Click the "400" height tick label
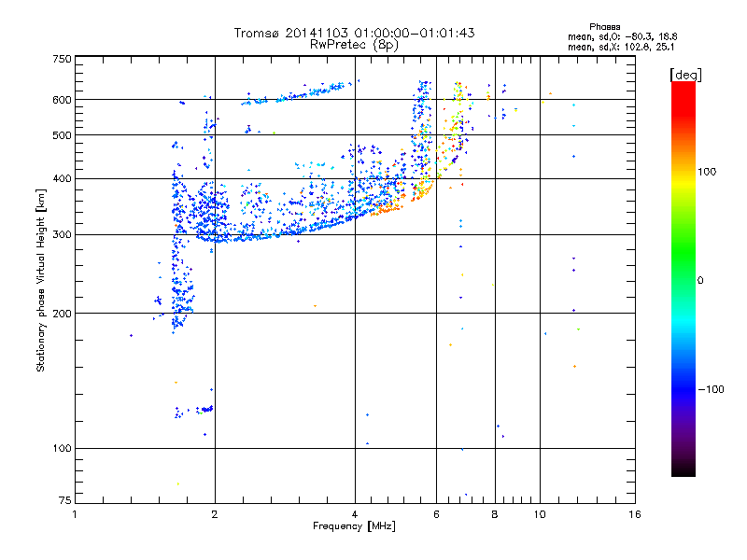 pyautogui.click(x=62, y=178)
